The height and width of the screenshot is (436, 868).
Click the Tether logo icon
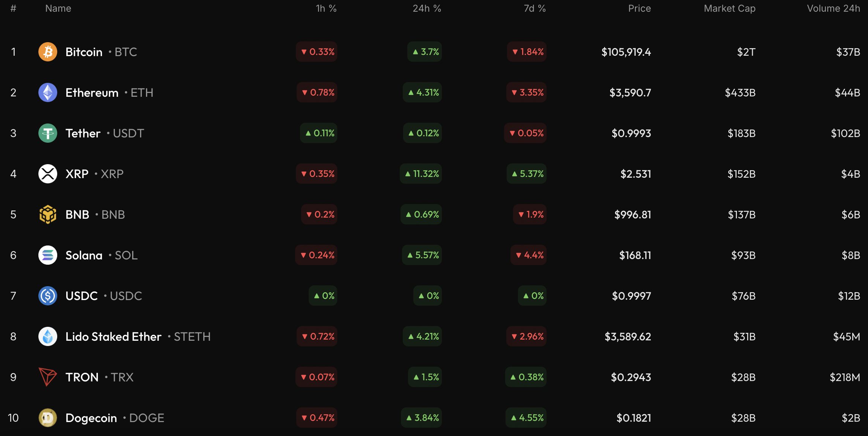click(48, 133)
